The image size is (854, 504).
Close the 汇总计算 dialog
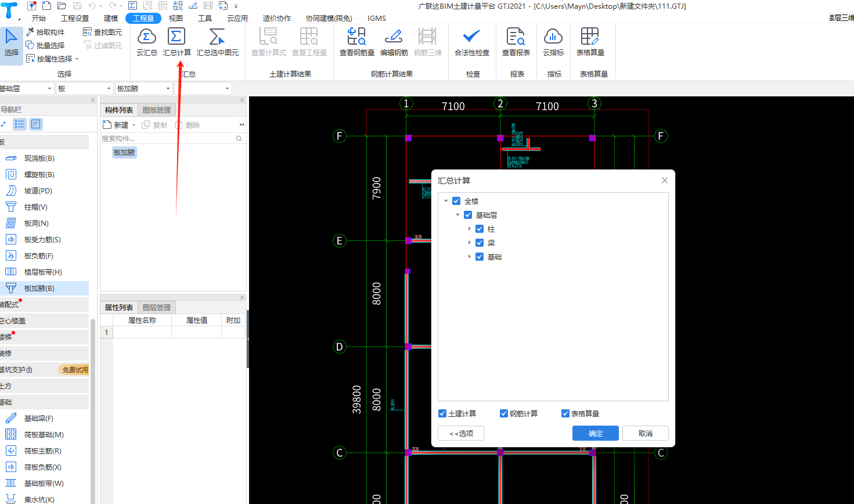665,181
